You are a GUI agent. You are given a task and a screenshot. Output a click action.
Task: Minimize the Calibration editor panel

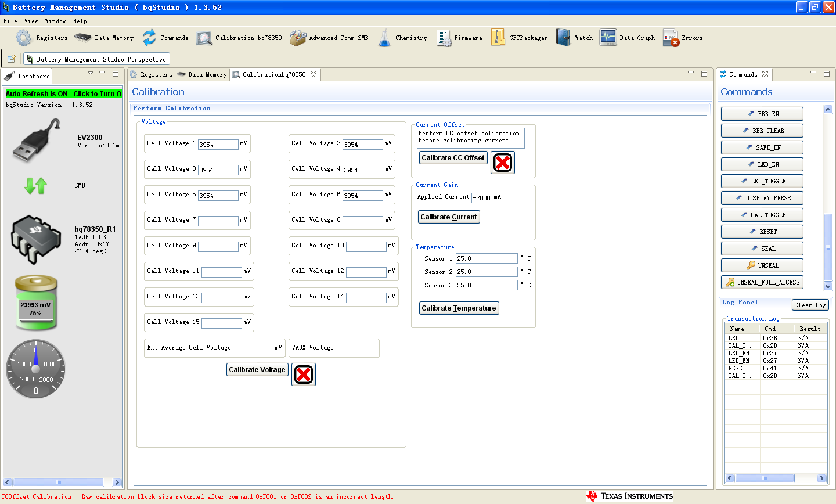691,73
